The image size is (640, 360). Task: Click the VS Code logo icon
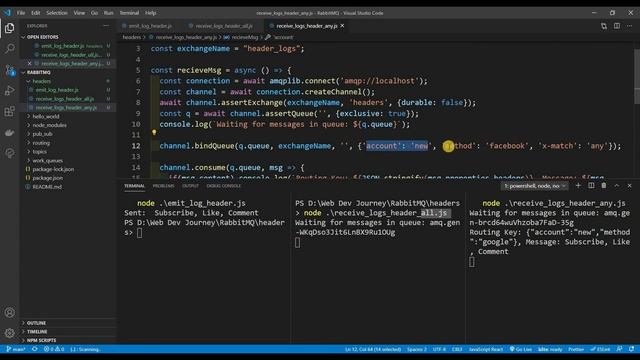tap(7, 13)
